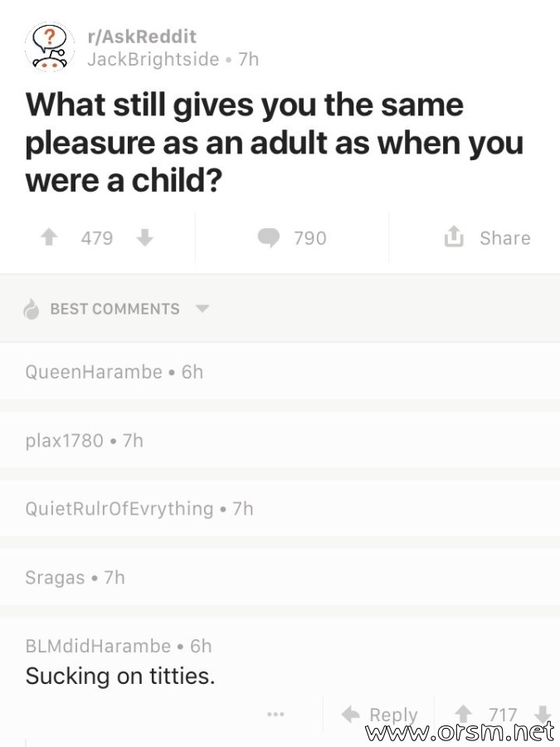Open the 790 comments bubble icon
This screenshot has width=560, height=747.
coord(269,237)
